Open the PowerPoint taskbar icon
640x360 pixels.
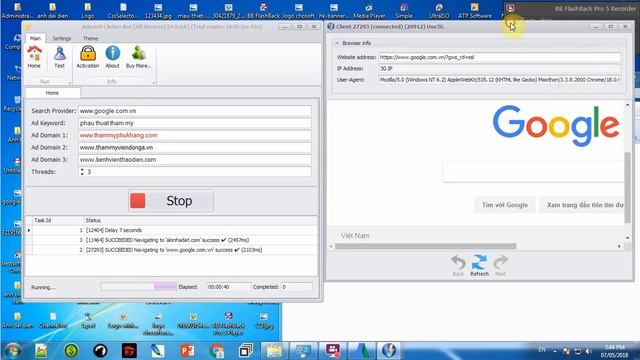click(x=187, y=351)
